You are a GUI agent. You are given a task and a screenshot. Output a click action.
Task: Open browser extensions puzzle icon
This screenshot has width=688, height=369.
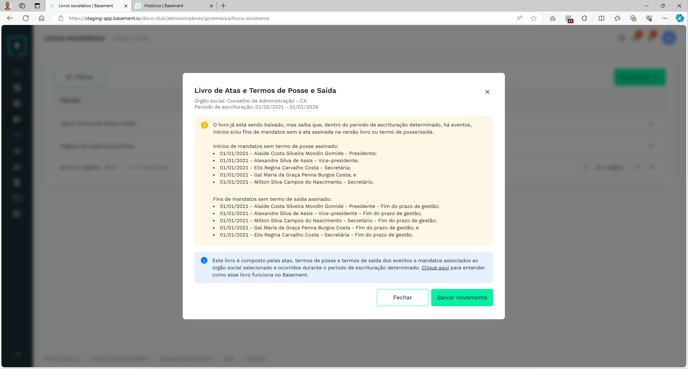[x=584, y=18]
